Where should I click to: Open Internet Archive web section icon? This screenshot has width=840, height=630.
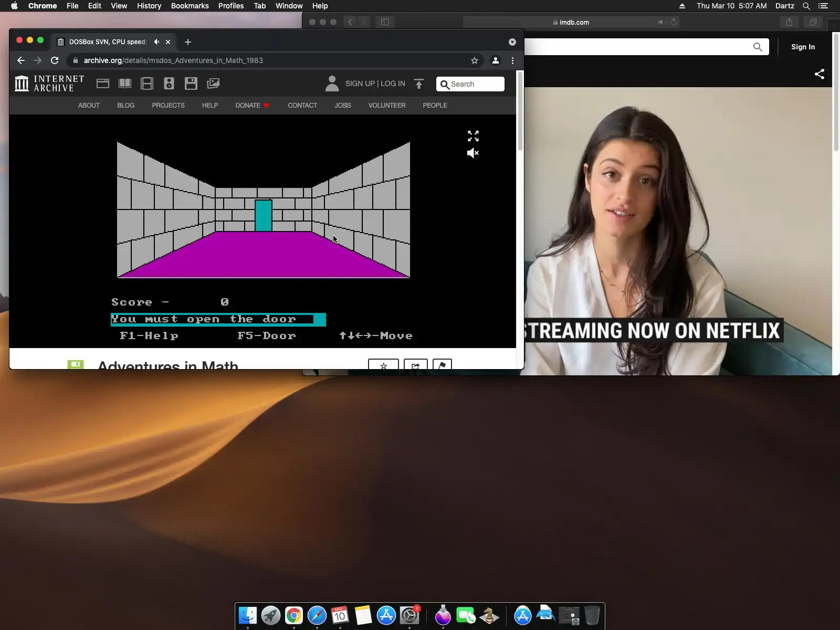103,83
